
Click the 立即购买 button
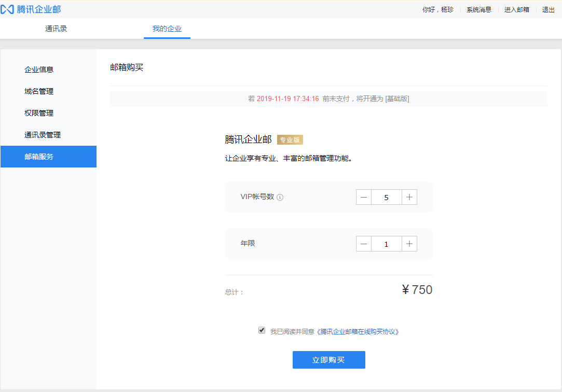pos(328,360)
